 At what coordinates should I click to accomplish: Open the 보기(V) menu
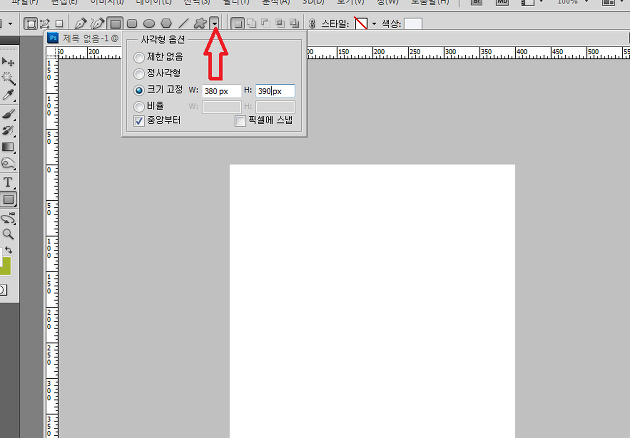pos(350,2)
